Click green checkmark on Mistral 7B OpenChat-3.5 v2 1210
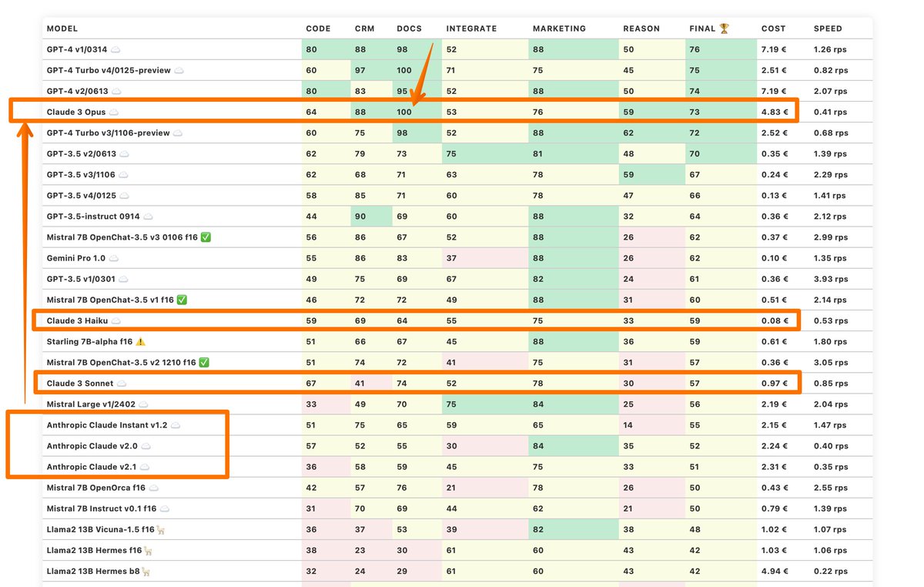Viewport: 924px width, 587px height. (204, 362)
